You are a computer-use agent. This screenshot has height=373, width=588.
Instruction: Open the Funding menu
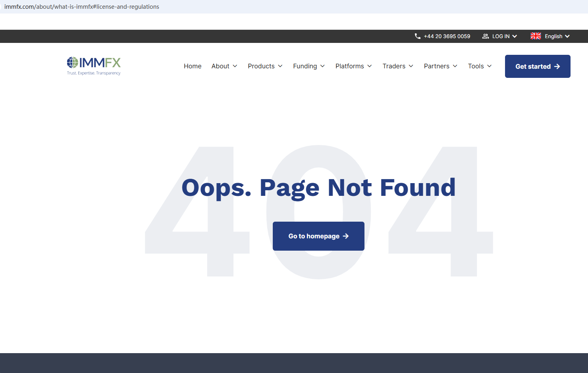click(309, 66)
